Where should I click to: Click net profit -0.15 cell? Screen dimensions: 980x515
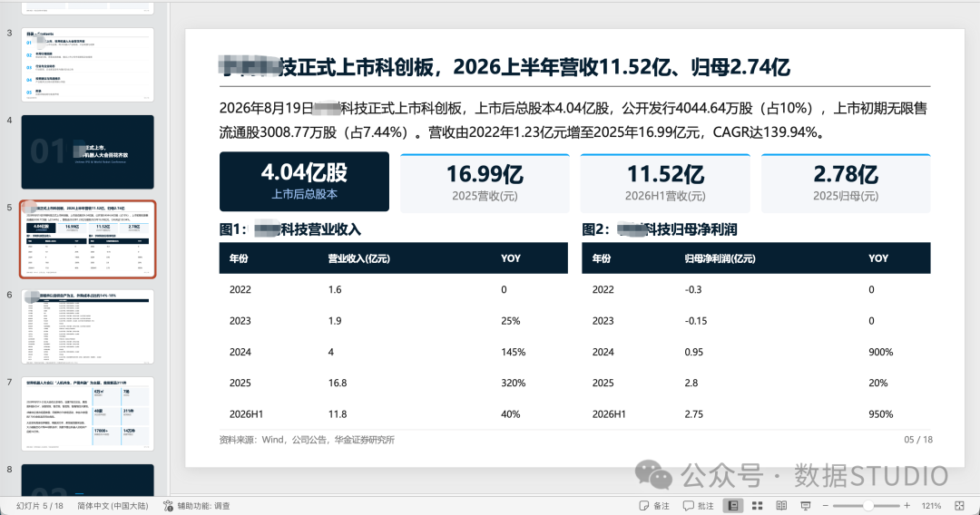[696, 321]
